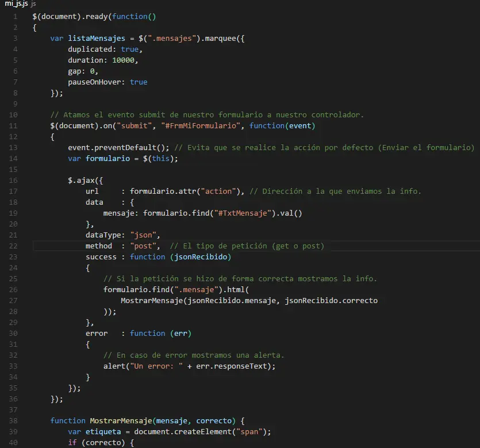Image resolution: width=480 pixels, height=448 pixels.
Task: Click the url property key
Action: (92, 192)
